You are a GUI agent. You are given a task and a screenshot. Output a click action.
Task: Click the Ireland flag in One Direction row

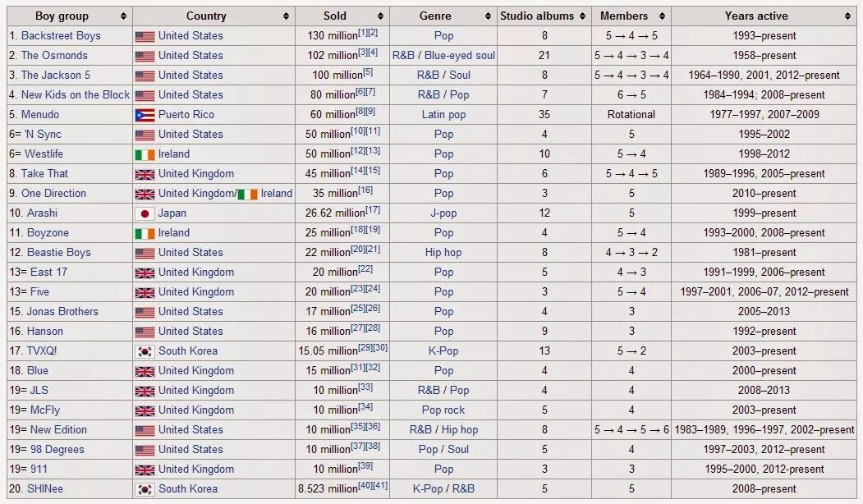click(247, 194)
